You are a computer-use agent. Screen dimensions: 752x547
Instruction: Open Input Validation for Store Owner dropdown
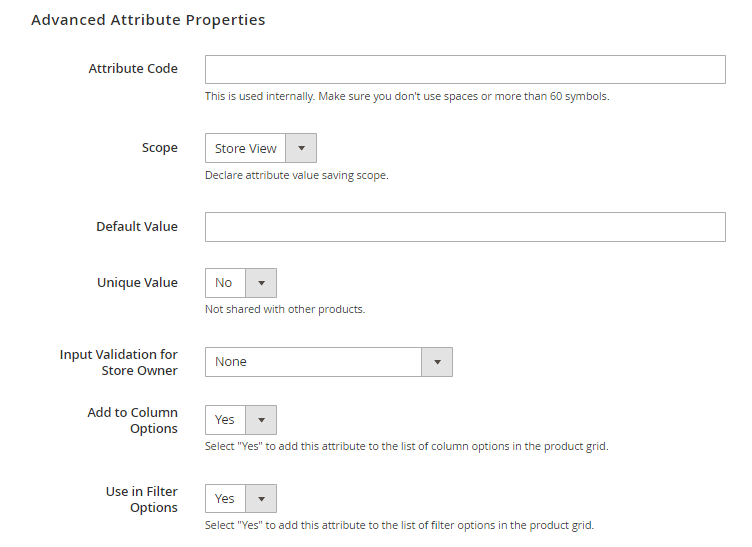click(329, 362)
